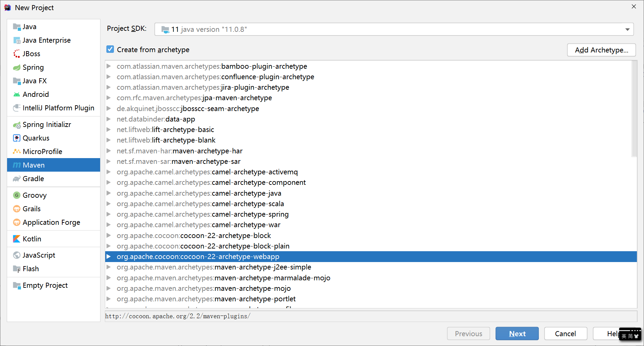This screenshot has height=346, width=644.
Task: Select the Gradle project type
Action: point(53,179)
